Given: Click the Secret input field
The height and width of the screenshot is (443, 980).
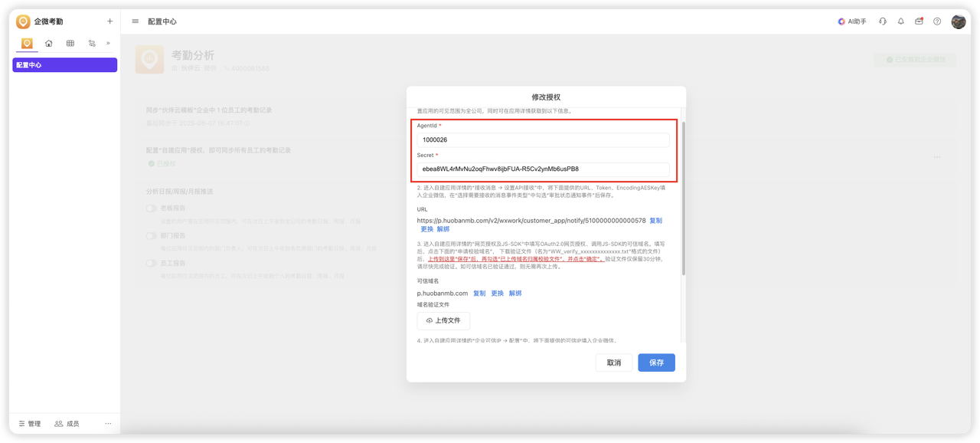Looking at the screenshot, I should click(x=543, y=169).
